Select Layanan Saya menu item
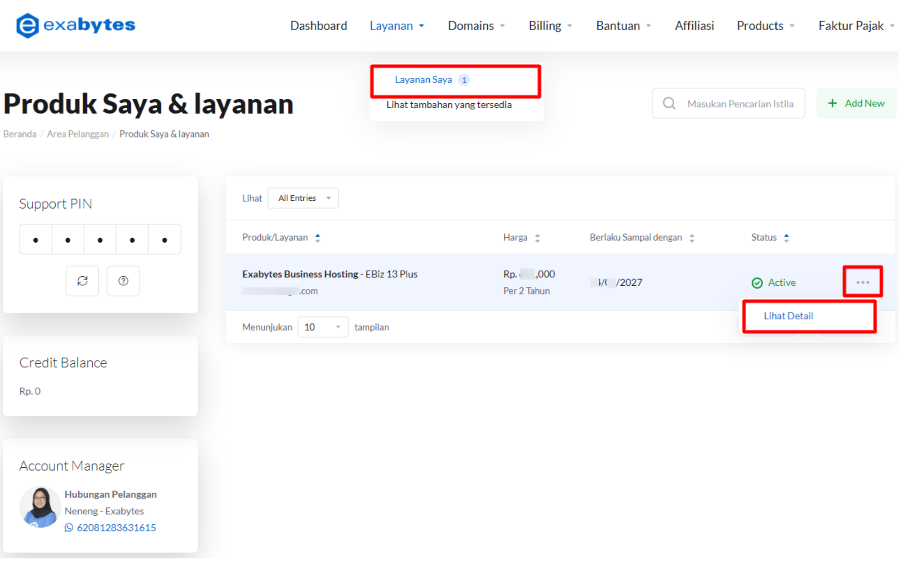Viewport: 899px width, 588px height. click(423, 80)
